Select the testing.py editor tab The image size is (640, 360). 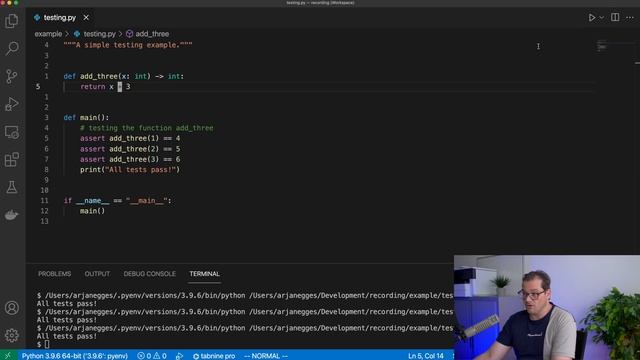[60, 18]
